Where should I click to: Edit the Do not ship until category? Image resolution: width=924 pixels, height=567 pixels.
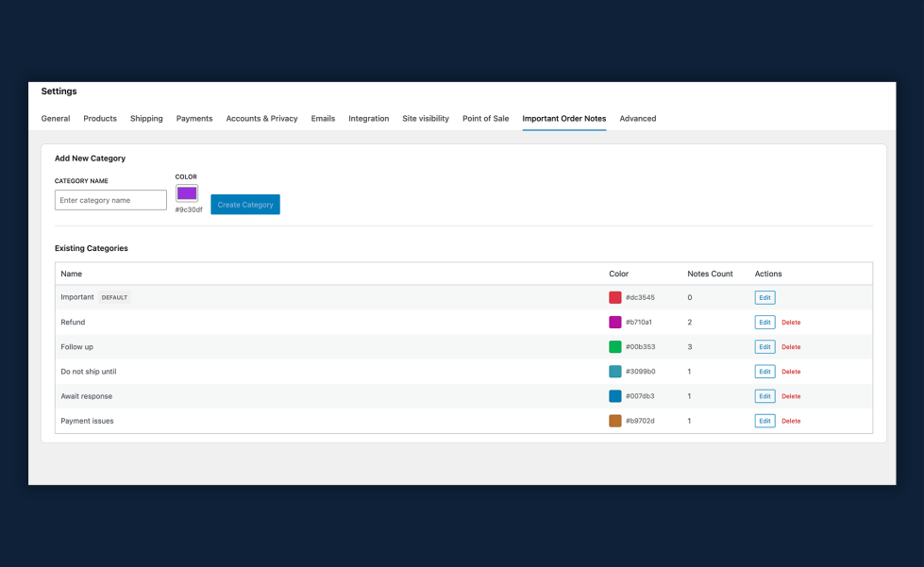(764, 371)
